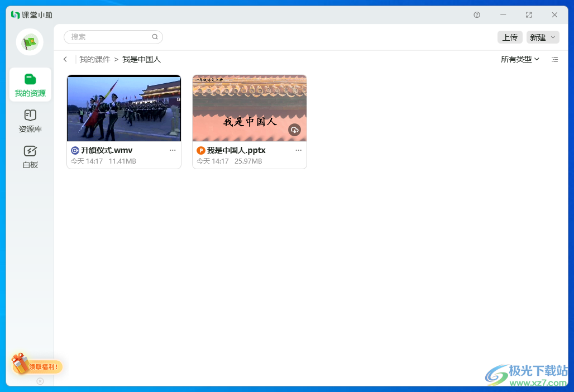Open 白板 whiteboard in the sidebar
Screen dimensions: 574x392
30,157
